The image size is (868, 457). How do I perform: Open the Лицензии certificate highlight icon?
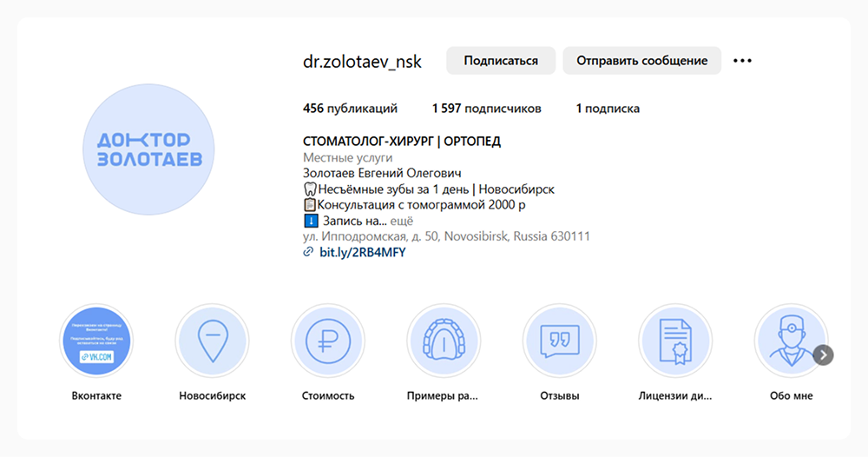[x=675, y=341]
